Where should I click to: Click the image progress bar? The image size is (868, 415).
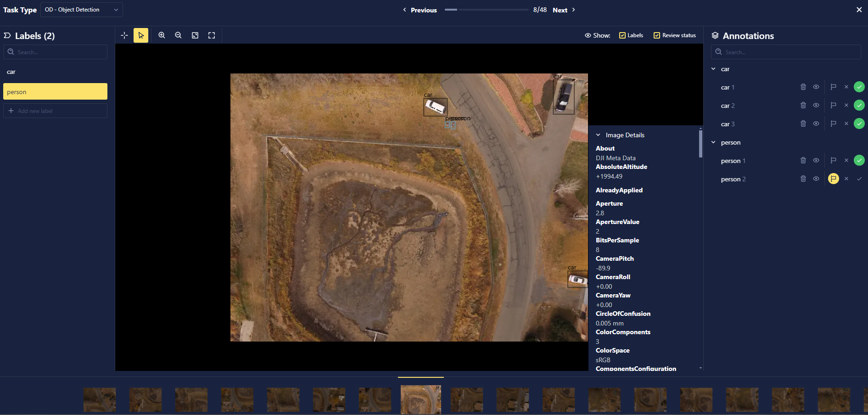pyautogui.click(x=487, y=10)
